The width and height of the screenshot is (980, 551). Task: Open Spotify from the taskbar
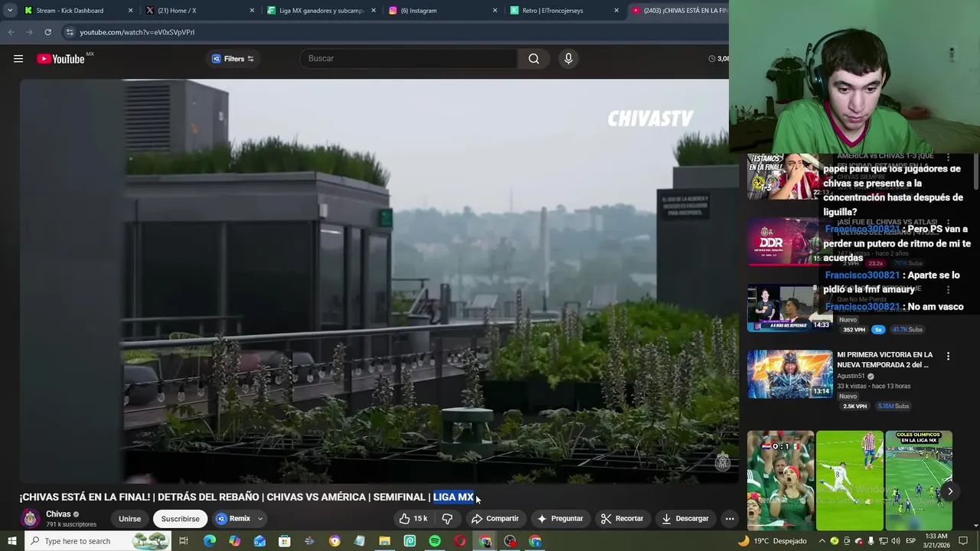pos(435,541)
